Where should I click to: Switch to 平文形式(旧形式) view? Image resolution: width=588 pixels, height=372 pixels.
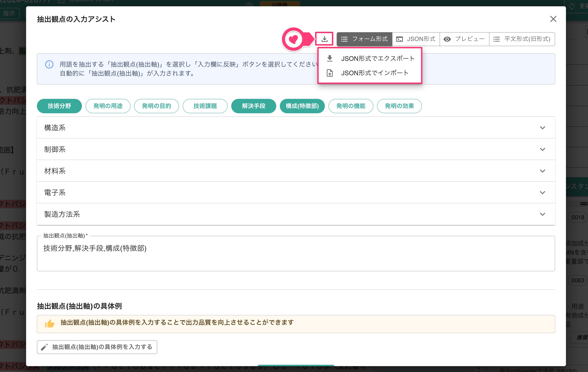coord(522,39)
